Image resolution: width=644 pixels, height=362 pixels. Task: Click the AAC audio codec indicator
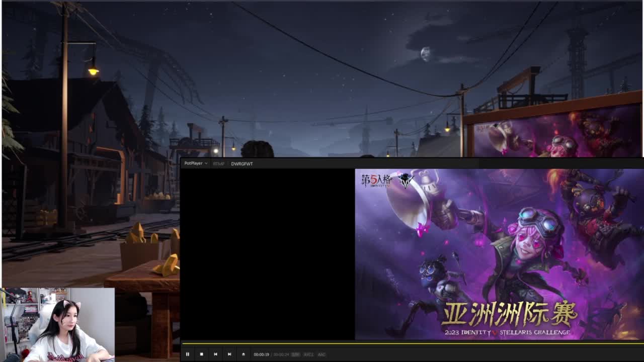click(x=321, y=354)
